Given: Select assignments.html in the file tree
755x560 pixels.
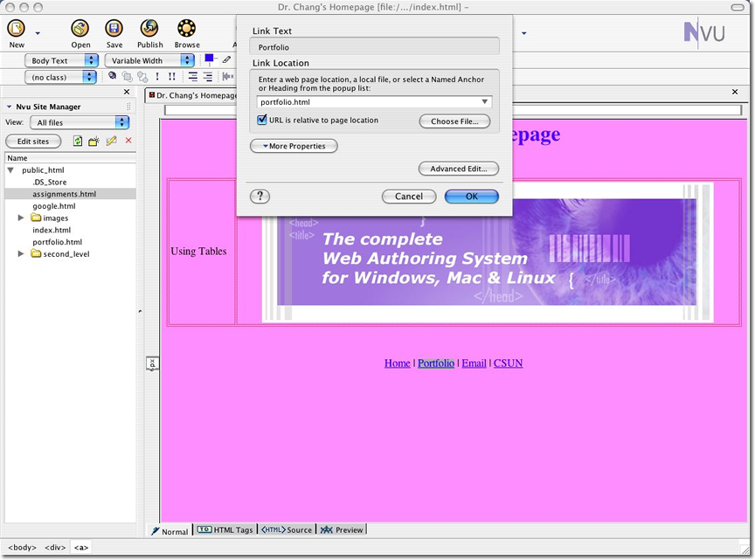Looking at the screenshot, I should (x=64, y=194).
